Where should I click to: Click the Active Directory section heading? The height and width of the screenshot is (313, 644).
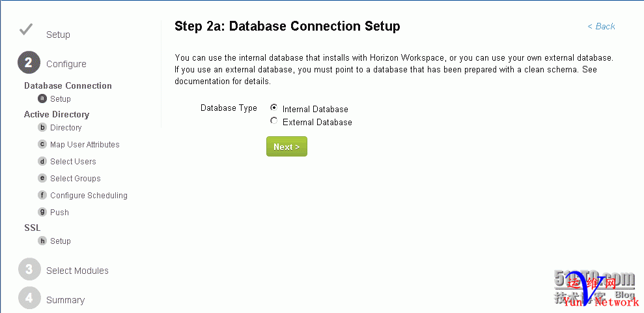click(57, 114)
